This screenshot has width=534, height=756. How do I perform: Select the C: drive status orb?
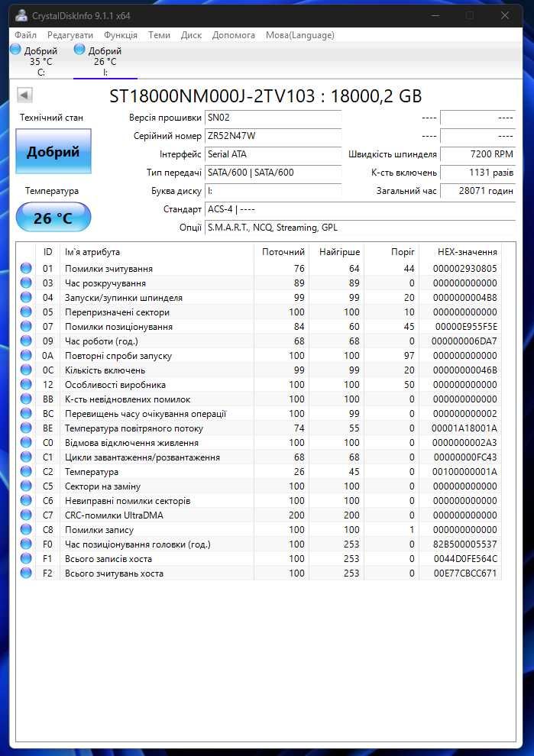[15, 49]
